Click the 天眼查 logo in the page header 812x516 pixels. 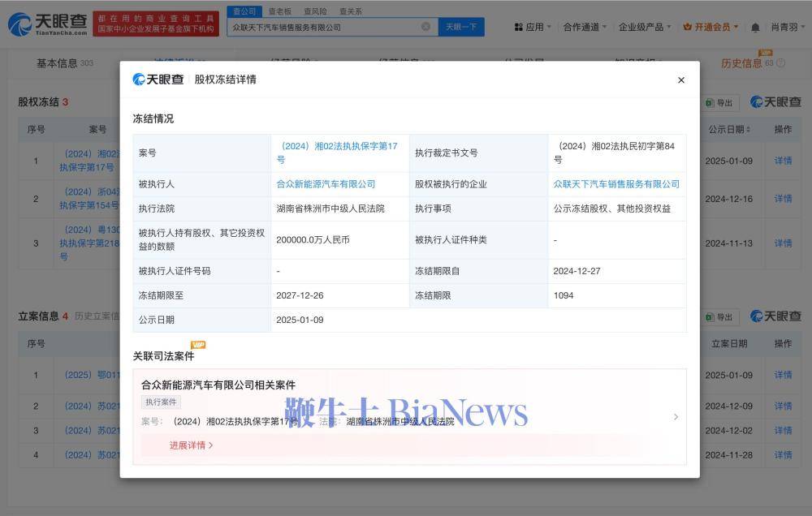tap(48, 24)
